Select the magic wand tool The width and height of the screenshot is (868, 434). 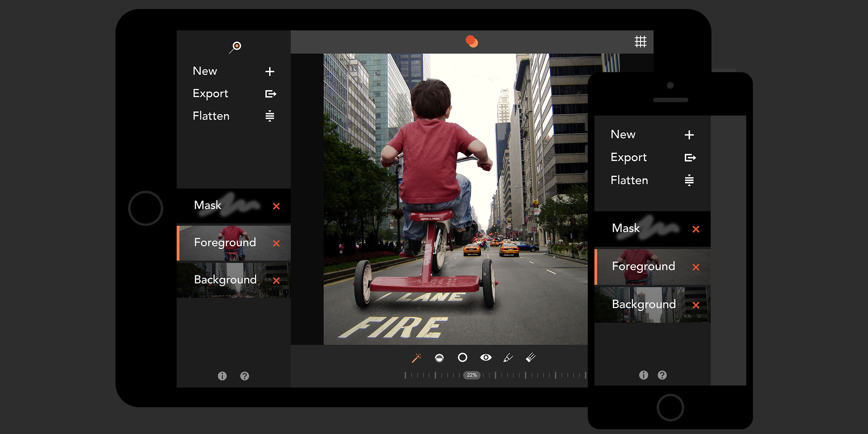[416, 358]
